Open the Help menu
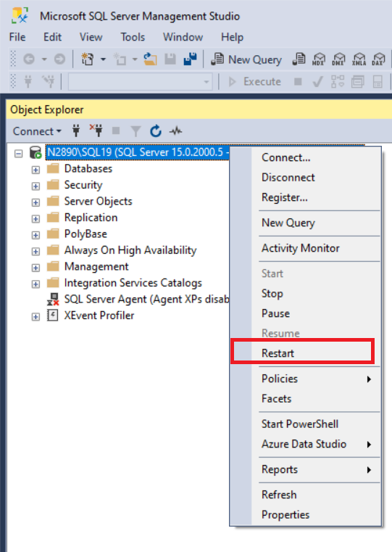 click(x=232, y=37)
